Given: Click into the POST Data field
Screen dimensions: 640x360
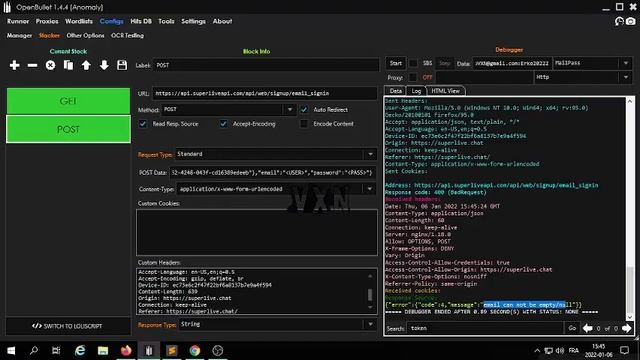Looking at the screenshot, I should pos(272,173).
